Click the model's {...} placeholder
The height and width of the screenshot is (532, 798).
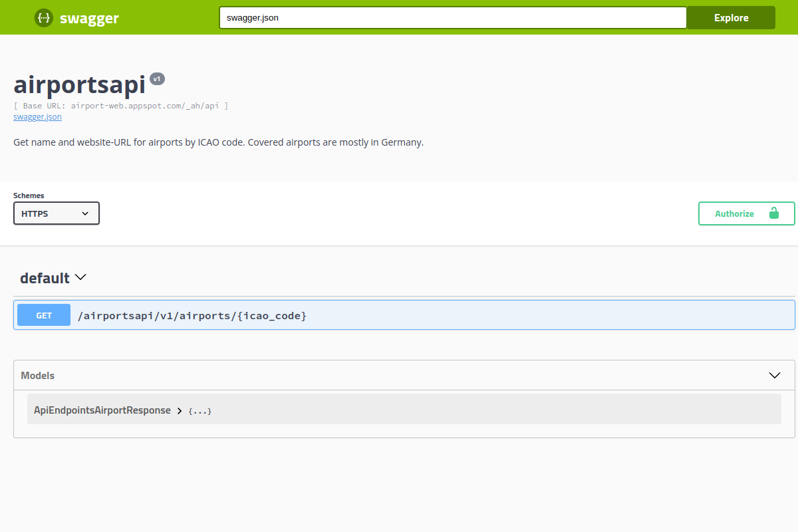coord(200,412)
